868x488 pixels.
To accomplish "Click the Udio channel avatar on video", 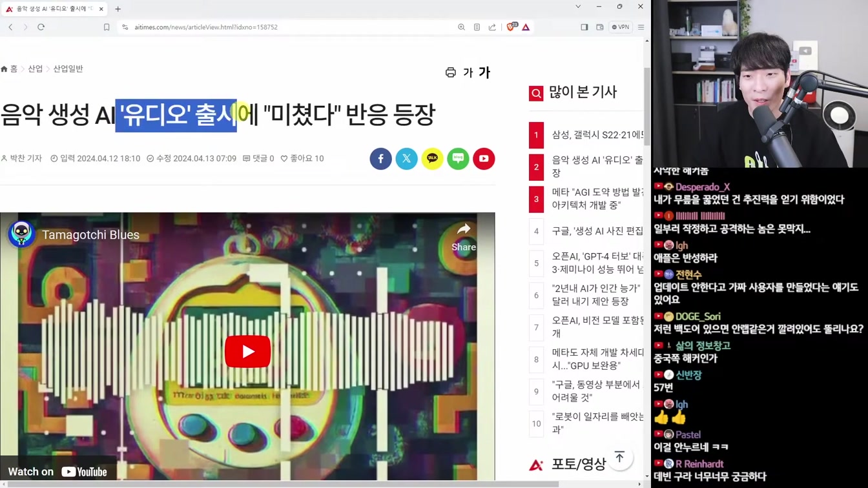I will tap(21, 234).
